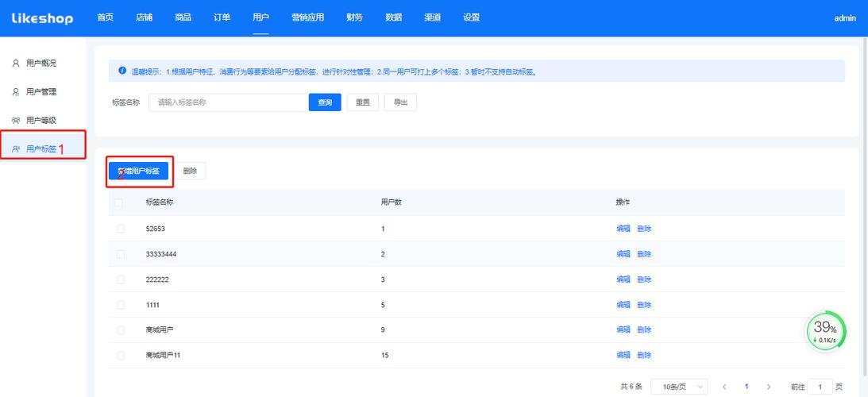Click the 前往 page number input
Viewport: 868px width, 397px height.
click(820, 387)
